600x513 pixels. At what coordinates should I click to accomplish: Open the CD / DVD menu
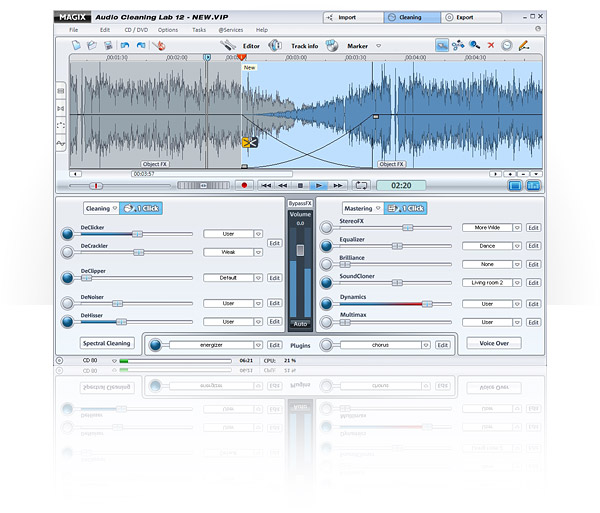136,30
